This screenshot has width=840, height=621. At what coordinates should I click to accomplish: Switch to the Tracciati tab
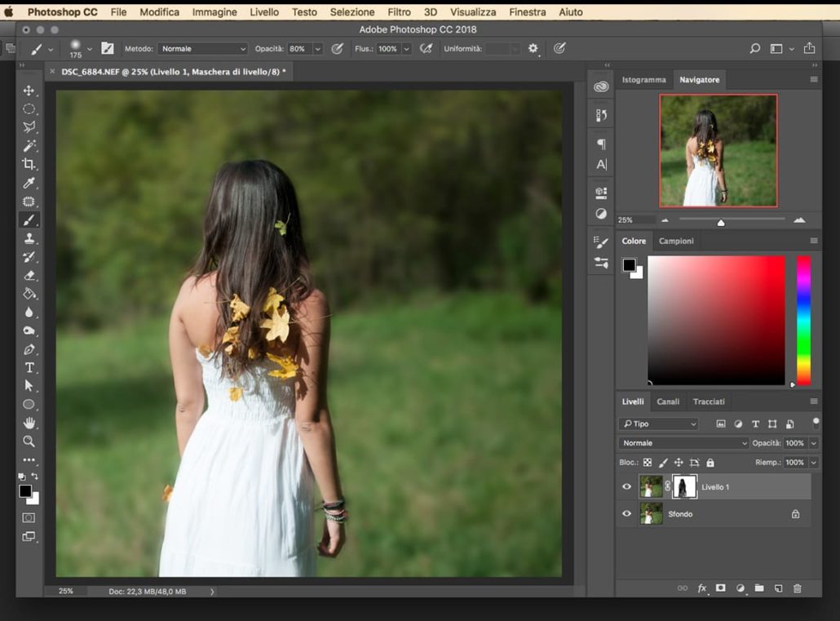tap(708, 401)
